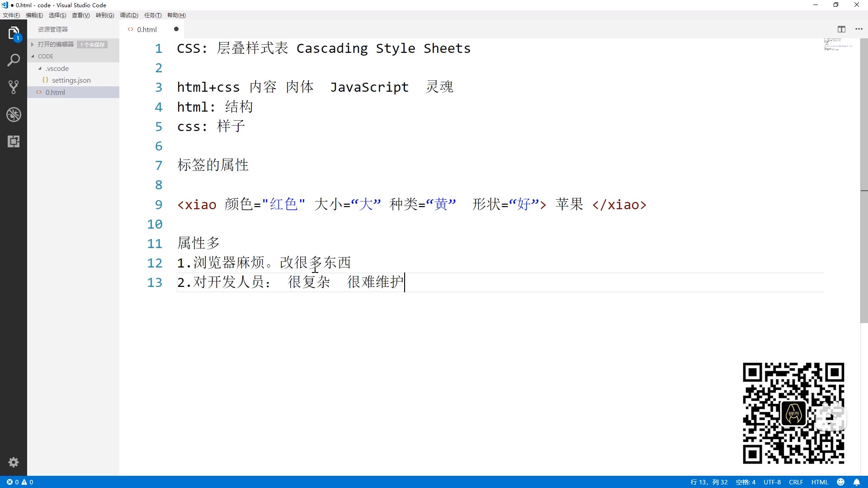Change language mode from HTML
868x488 pixels.
click(819, 482)
